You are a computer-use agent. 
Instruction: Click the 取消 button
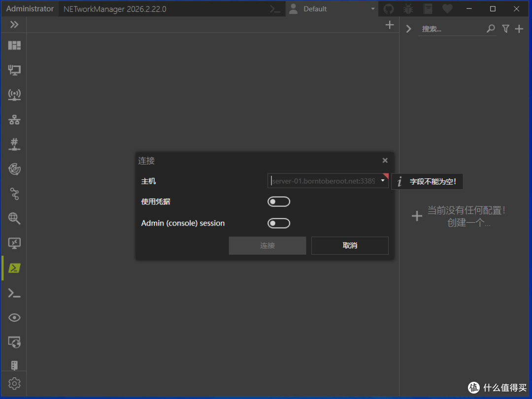(x=350, y=245)
